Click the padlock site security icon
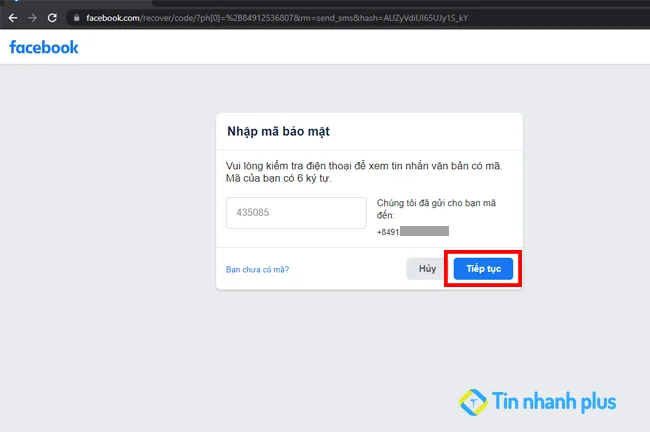Screen dimensions: 650x432 (x=76, y=18)
